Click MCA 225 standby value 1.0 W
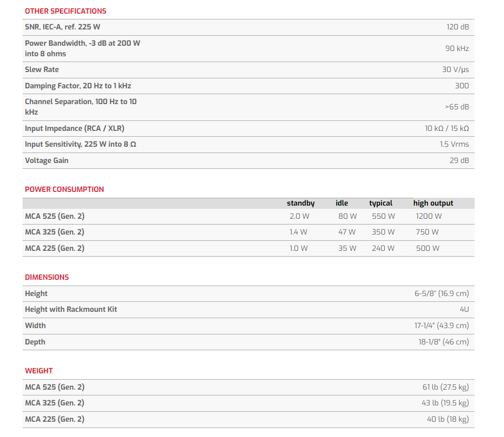The image size is (504, 437). 299,248
